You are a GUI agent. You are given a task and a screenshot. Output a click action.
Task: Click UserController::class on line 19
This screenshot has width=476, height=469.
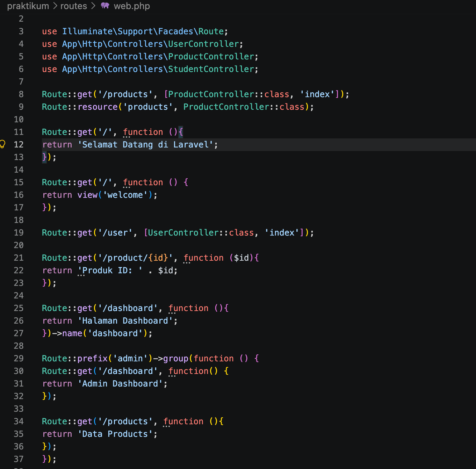pyautogui.click(x=201, y=232)
